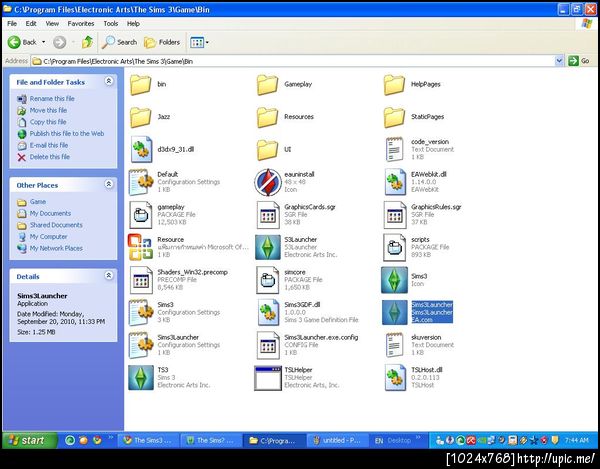Select the UI folder
The width and height of the screenshot is (600, 469).
(268, 149)
